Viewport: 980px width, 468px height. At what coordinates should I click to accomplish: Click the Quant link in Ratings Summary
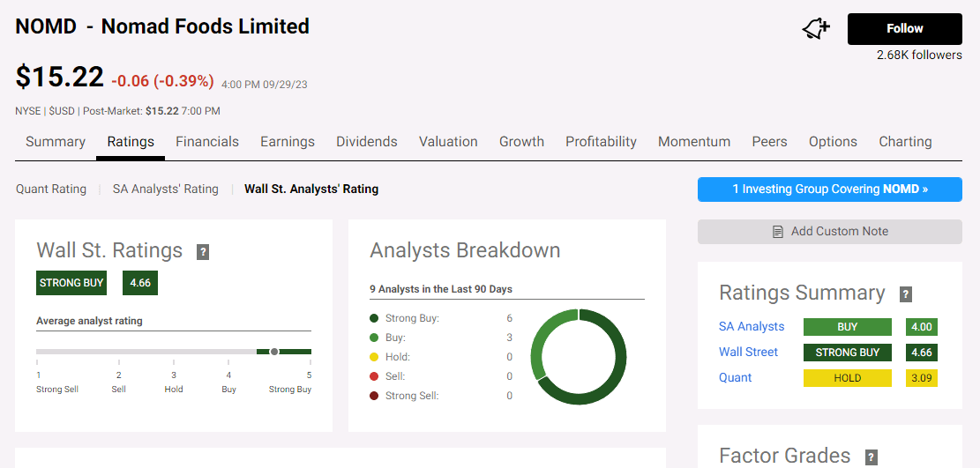[736, 377]
